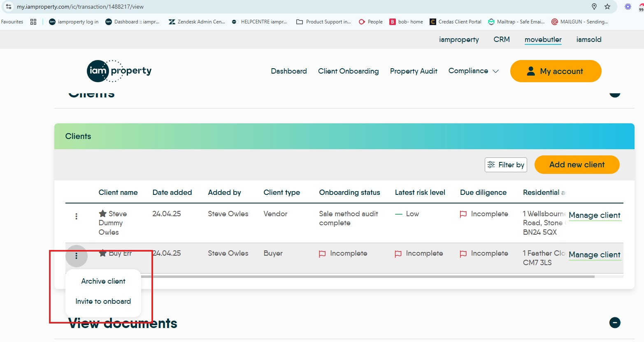Select Invite to onboard from the menu
The height and width of the screenshot is (342, 644).
[x=103, y=301]
